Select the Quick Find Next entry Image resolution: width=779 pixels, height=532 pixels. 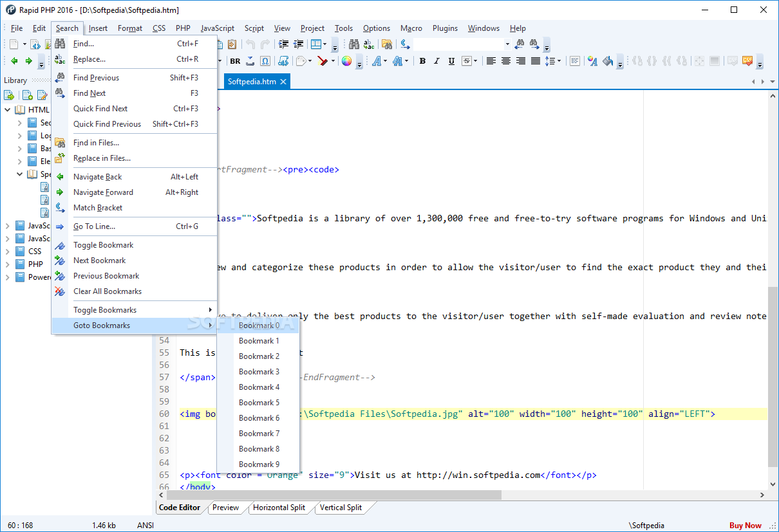point(135,109)
